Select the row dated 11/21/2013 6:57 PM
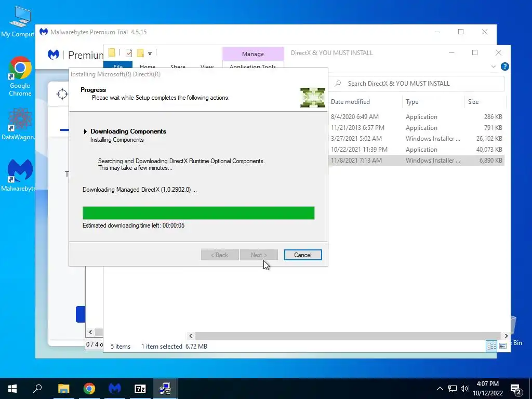The image size is (532, 399). coord(416,128)
